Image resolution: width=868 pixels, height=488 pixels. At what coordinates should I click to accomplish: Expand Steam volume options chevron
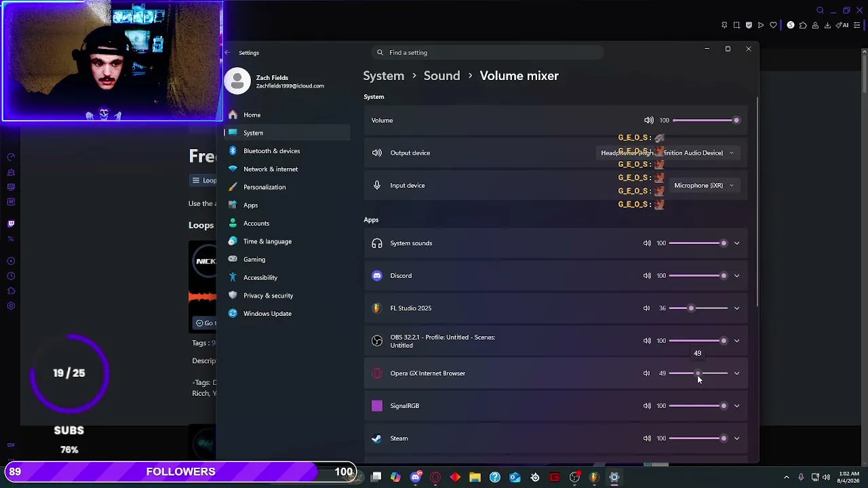[x=736, y=439]
